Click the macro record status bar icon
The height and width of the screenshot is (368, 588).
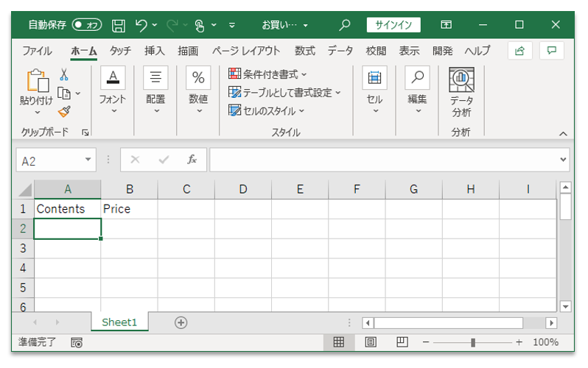(x=77, y=342)
